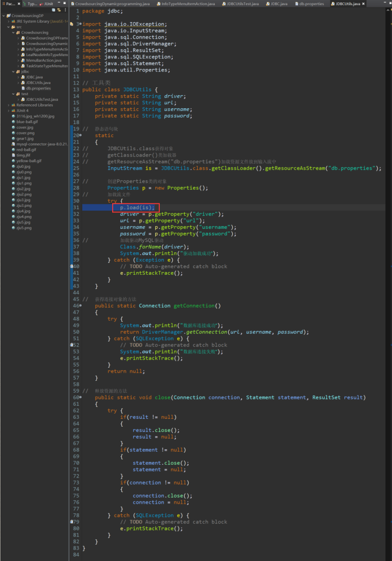Image resolution: width=392 pixels, height=561 pixels.
Task: Toggle the Link with Editor icon
Action: 59,10
